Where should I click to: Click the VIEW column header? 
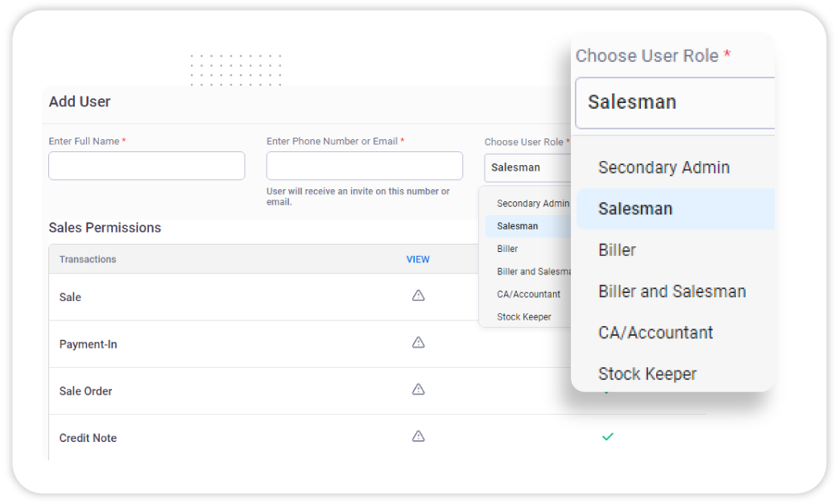(418, 259)
